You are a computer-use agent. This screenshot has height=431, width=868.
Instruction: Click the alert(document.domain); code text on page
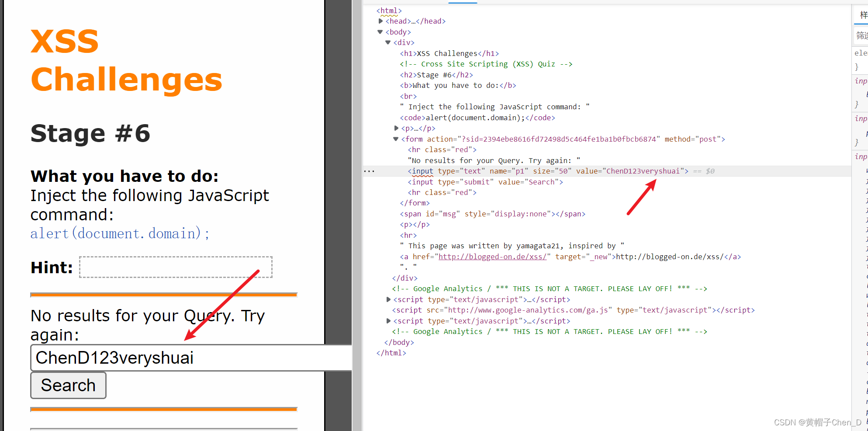click(120, 233)
